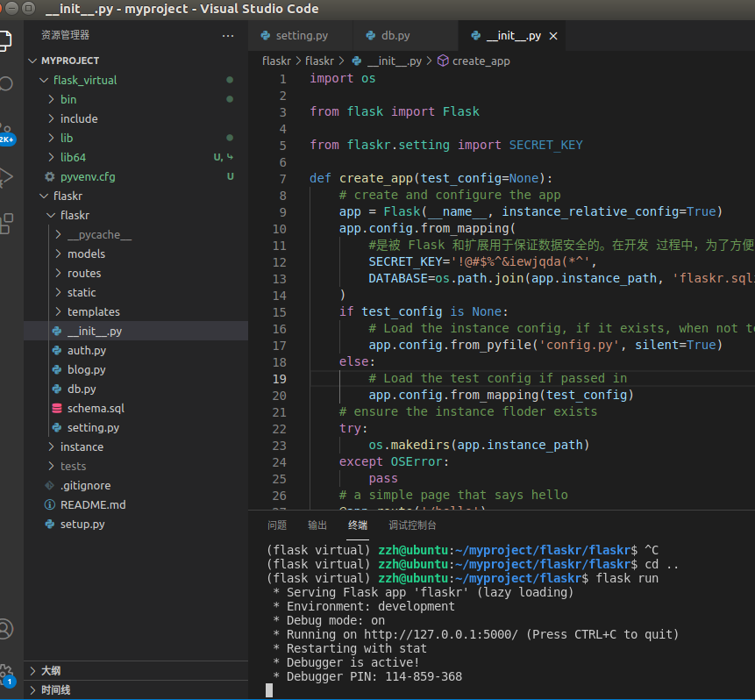The width and height of the screenshot is (755, 700).
Task: Click the Python icon beside auth.py
Action: [57, 351]
